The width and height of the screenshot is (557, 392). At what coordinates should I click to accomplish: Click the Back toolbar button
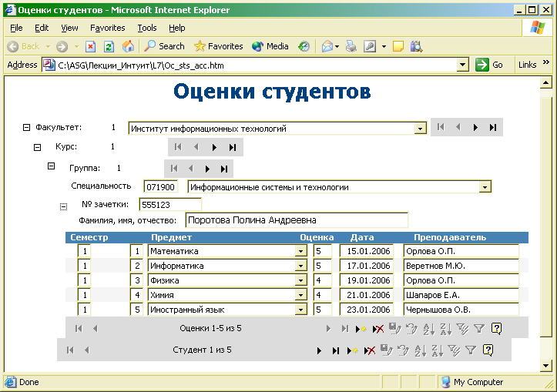23,46
